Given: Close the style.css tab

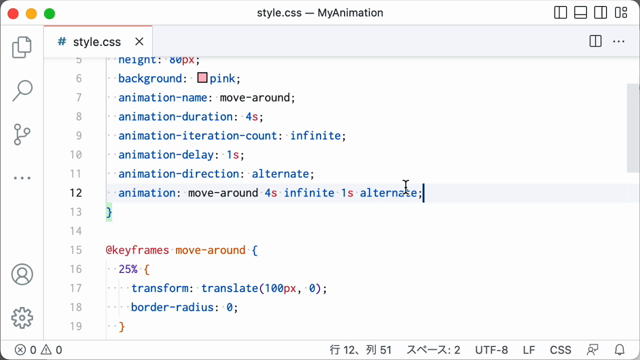Looking at the screenshot, I should click(x=139, y=41).
